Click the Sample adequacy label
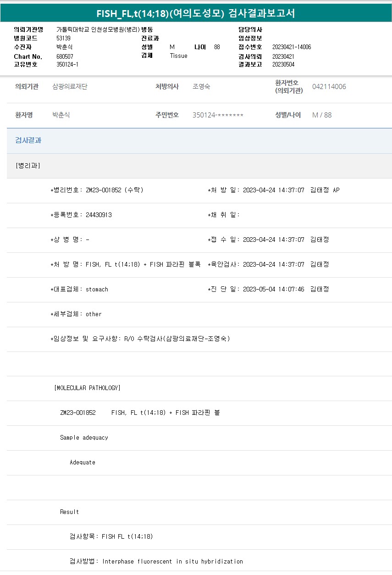 (x=84, y=437)
